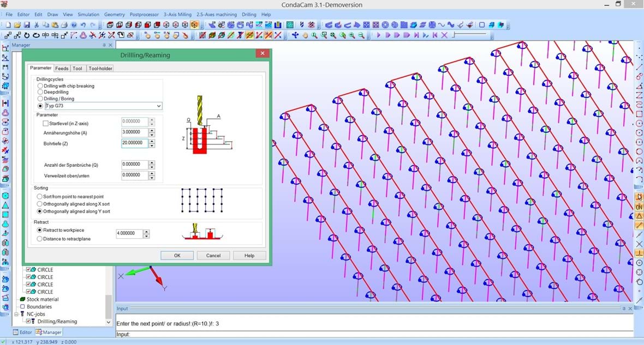644x345 pixels.
Task: Click the hand pan icon in the toolbar
Action: click(x=305, y=35)
